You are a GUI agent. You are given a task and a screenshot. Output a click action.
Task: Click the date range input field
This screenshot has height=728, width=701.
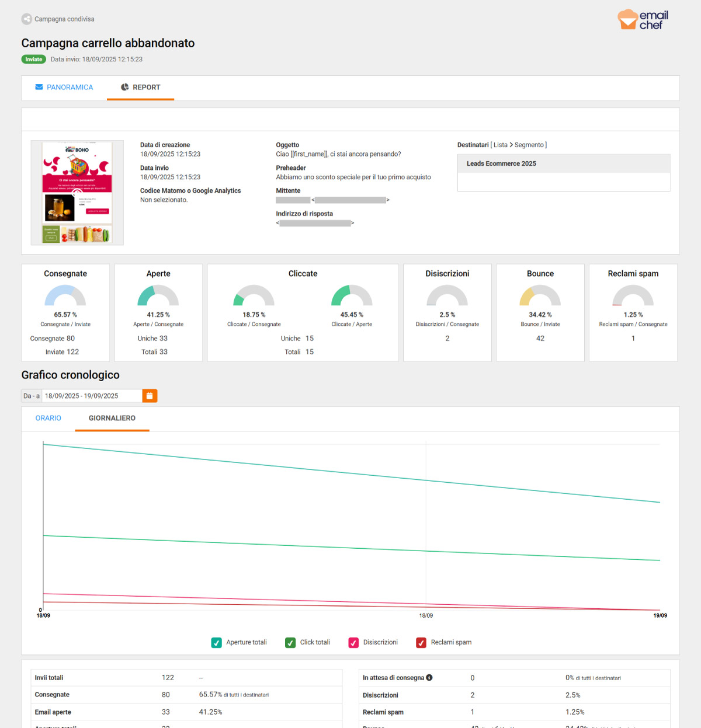92,396
